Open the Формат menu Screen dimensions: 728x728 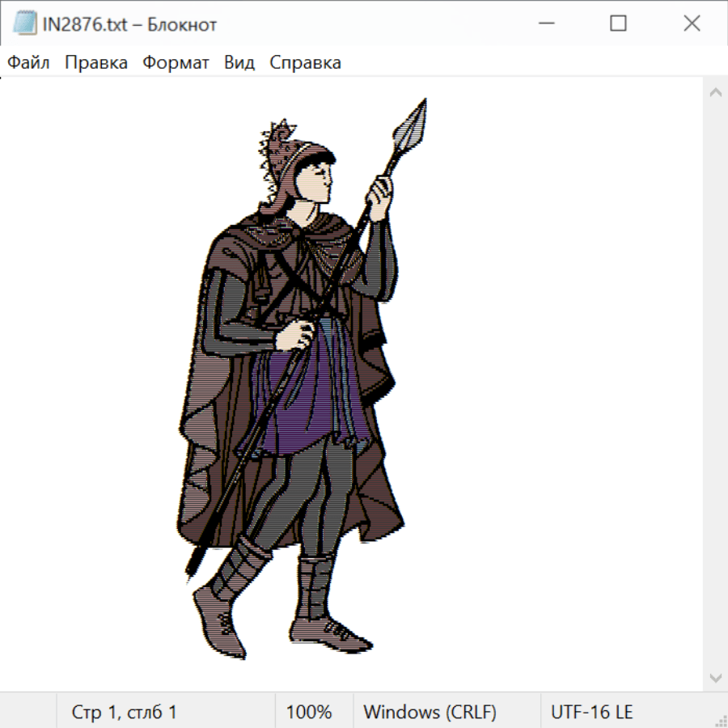tap(176, 63)
